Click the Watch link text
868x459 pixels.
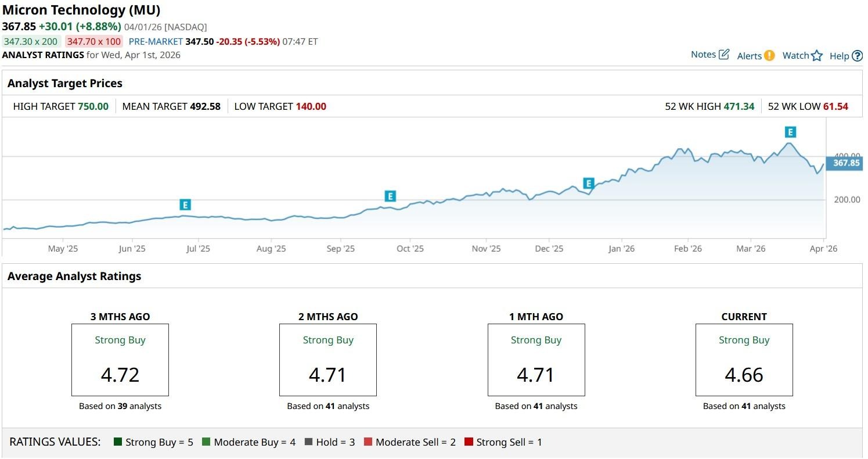[795, 56]
